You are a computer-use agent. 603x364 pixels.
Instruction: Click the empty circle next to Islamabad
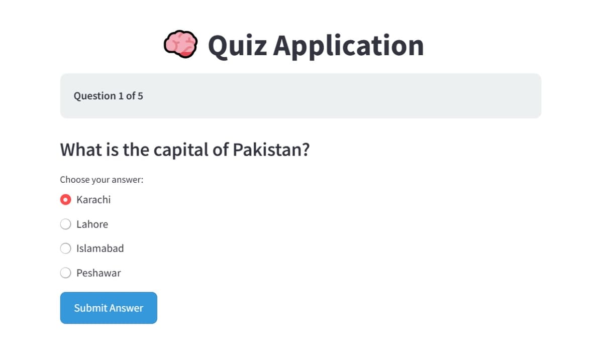click(65, 248)
